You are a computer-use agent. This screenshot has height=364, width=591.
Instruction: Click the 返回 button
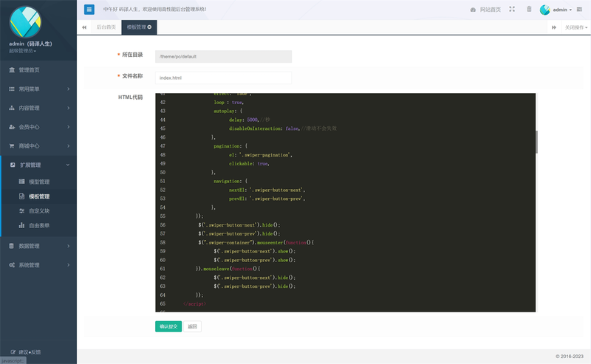[x=193, y=326]
